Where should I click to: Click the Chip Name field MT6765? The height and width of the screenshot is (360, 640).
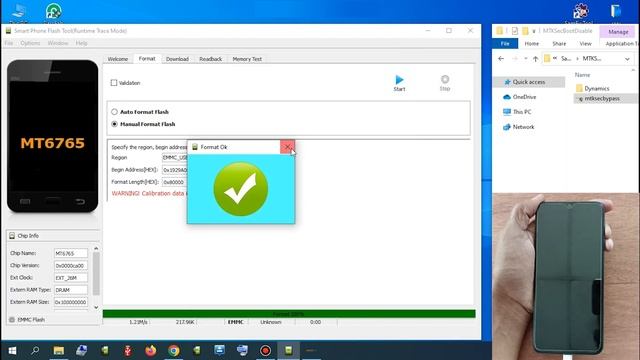coord(71,253)
